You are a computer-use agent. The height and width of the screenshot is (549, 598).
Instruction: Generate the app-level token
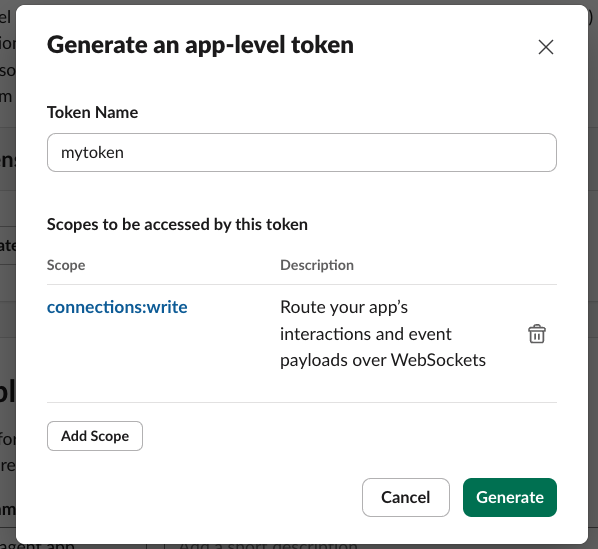coord(510,497)
